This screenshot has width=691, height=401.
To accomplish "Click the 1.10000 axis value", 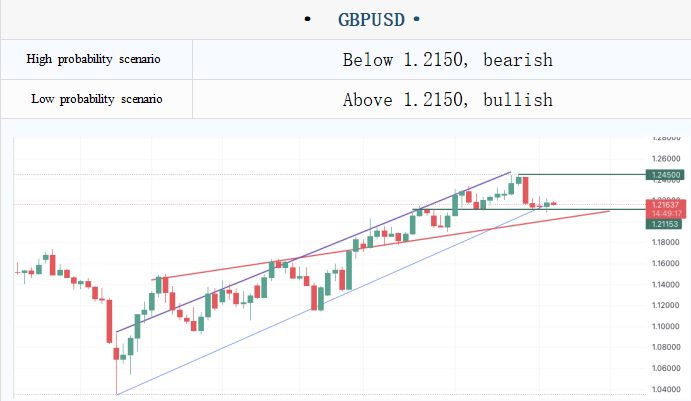I will [x=666, y=327].
